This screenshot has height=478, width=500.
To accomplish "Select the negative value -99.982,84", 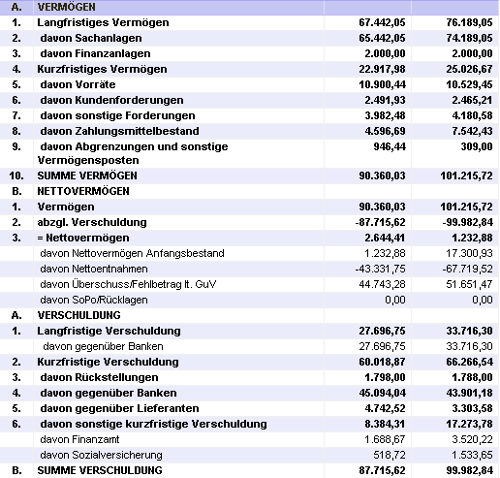I will click(x=467, y=222).
